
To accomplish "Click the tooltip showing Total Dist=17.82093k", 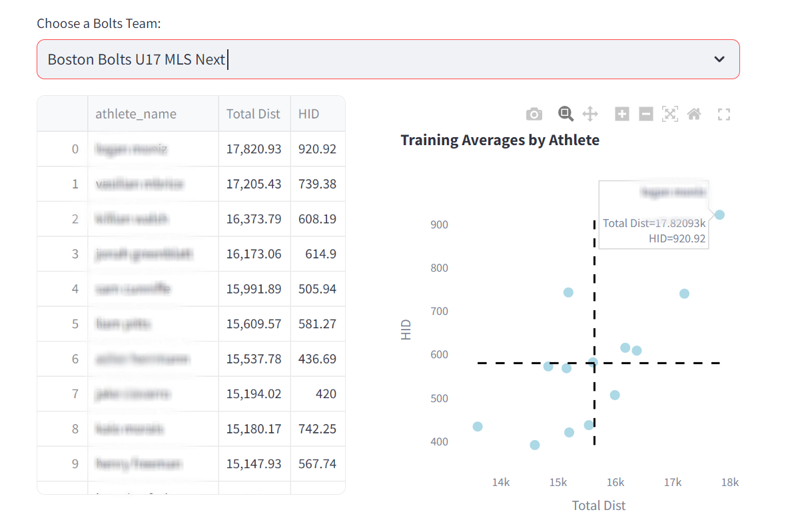I will [x=653, y=232].
